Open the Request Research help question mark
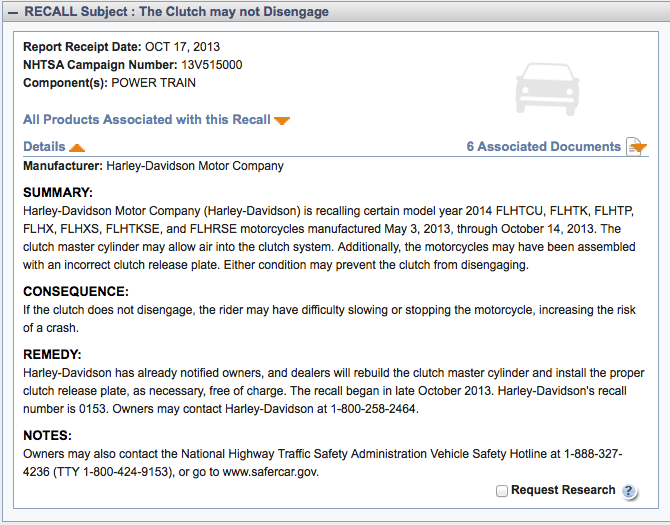 tap(629, 491)
